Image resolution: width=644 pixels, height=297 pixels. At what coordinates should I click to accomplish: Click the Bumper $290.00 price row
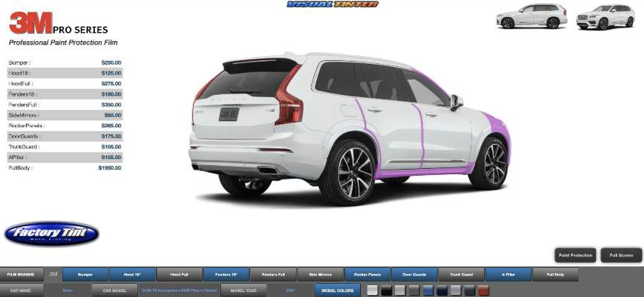point(65,63)
